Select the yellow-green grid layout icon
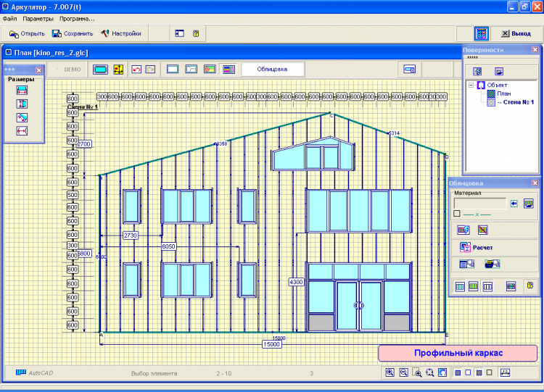This screenshot has width=544, height=392. pyautogui.click(x=473, y=286)
